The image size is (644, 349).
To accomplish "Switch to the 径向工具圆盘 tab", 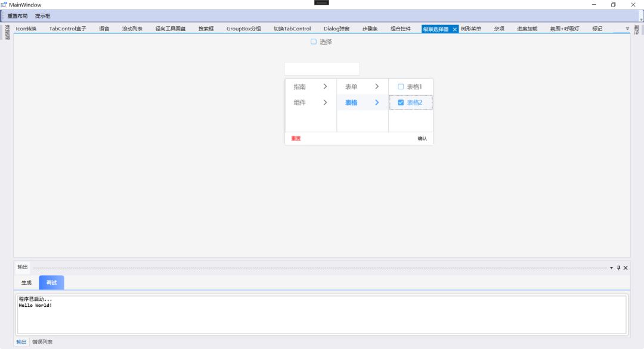I will 171,29.
